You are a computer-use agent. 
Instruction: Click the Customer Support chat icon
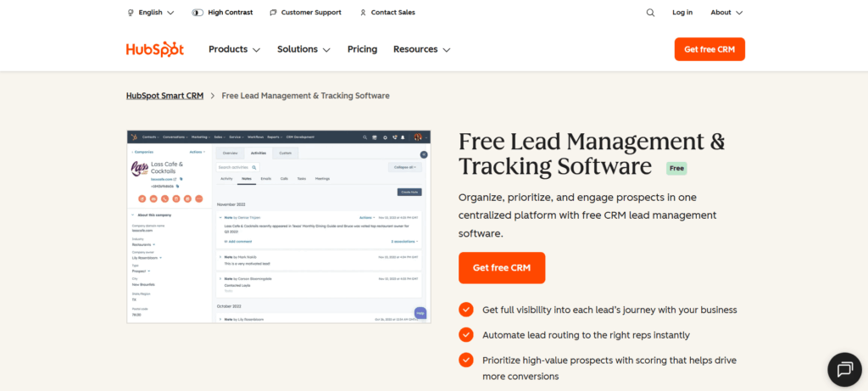tap(274, 12)
